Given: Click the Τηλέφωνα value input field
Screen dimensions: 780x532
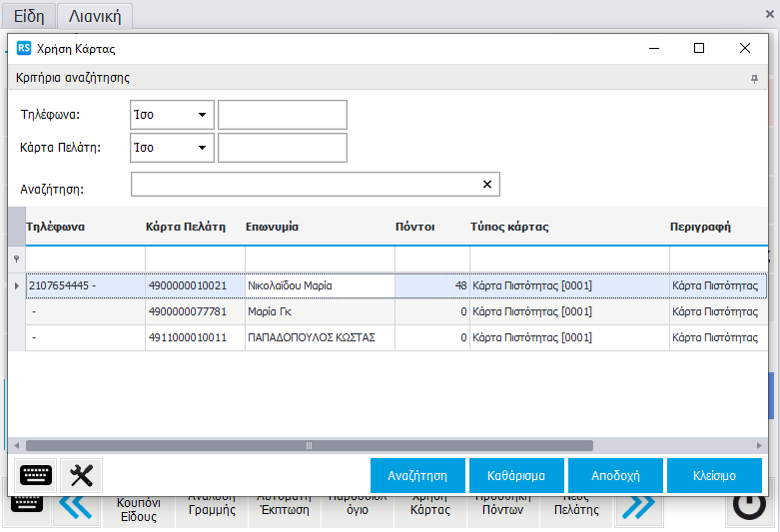Looking at the screenshot, I should 283,115.
